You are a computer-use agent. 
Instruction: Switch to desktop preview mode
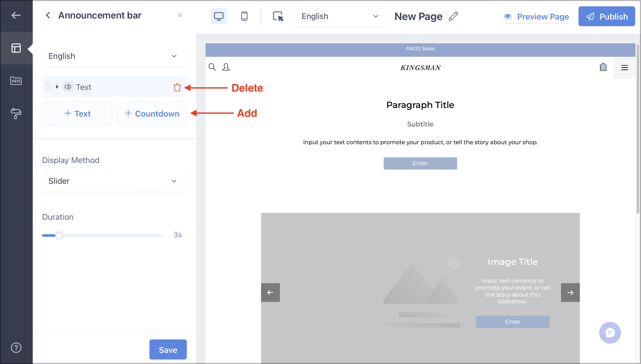(x=218, y=16)
